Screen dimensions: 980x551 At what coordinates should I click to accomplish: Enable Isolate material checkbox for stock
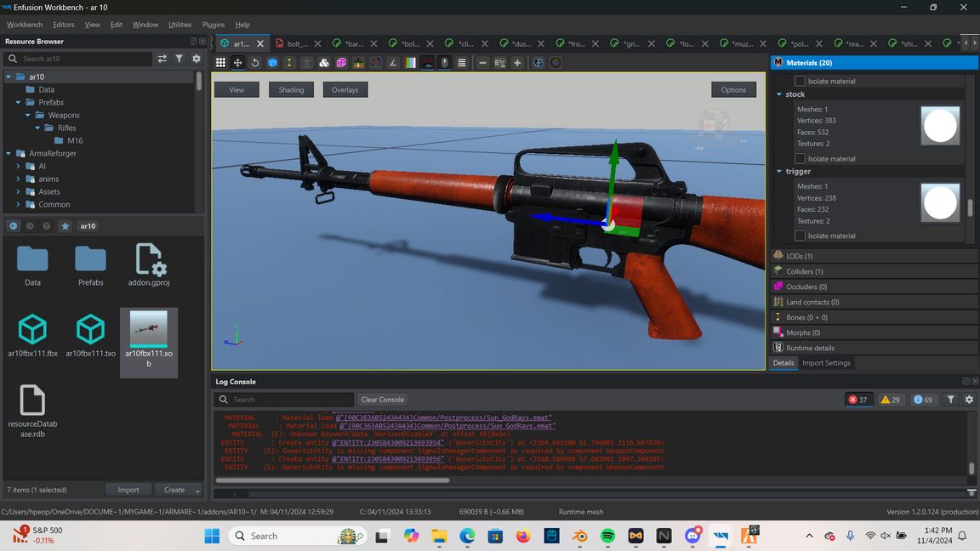tap(800, 159)
